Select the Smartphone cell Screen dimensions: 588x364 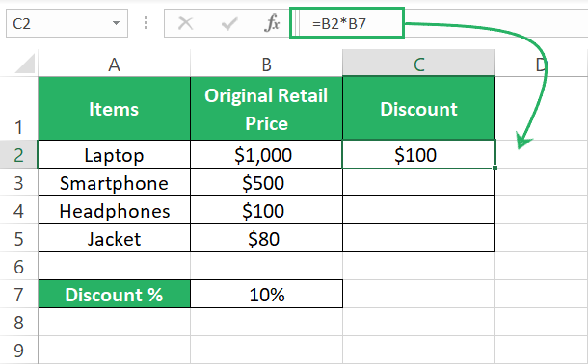click(114, 182)
